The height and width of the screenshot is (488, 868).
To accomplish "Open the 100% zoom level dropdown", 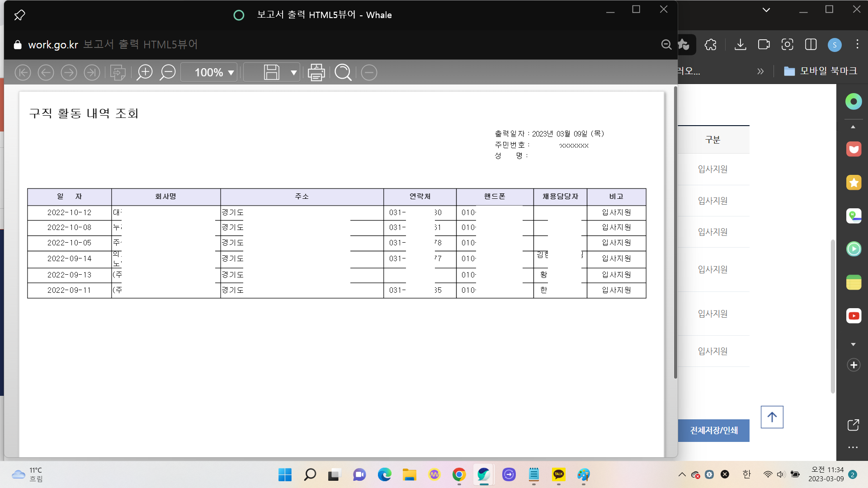I will click(209, 72).
